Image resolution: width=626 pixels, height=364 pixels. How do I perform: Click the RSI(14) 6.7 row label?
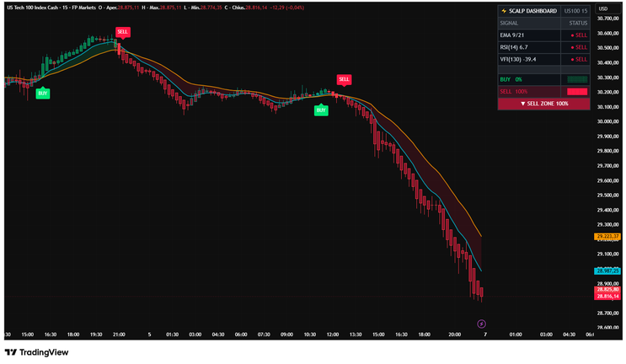pyautogui.click(x=514, y=47)
